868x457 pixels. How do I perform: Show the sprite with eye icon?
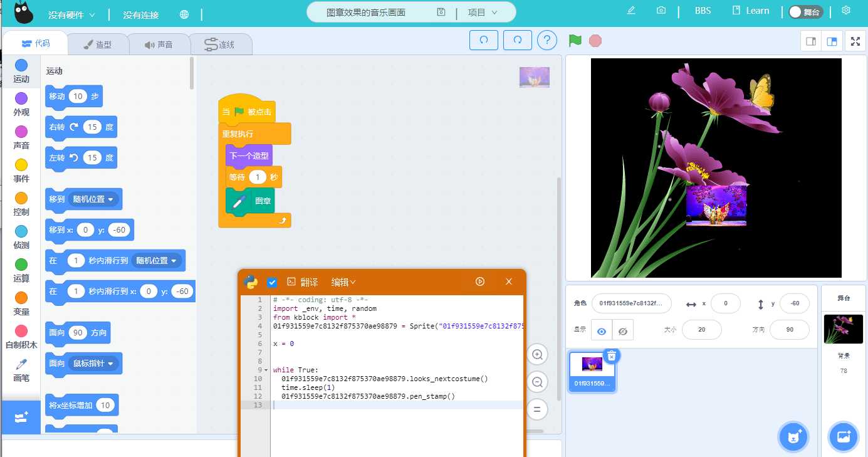[x=601, y=330]
